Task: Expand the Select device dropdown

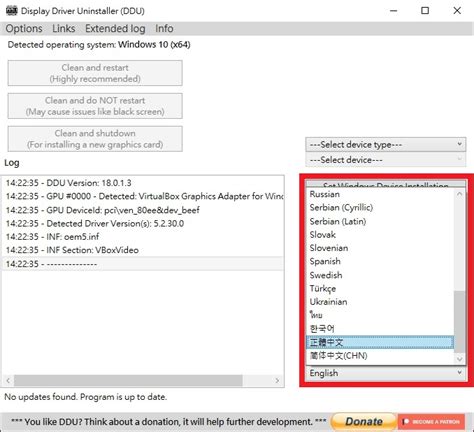Action: tap(386, 160)
